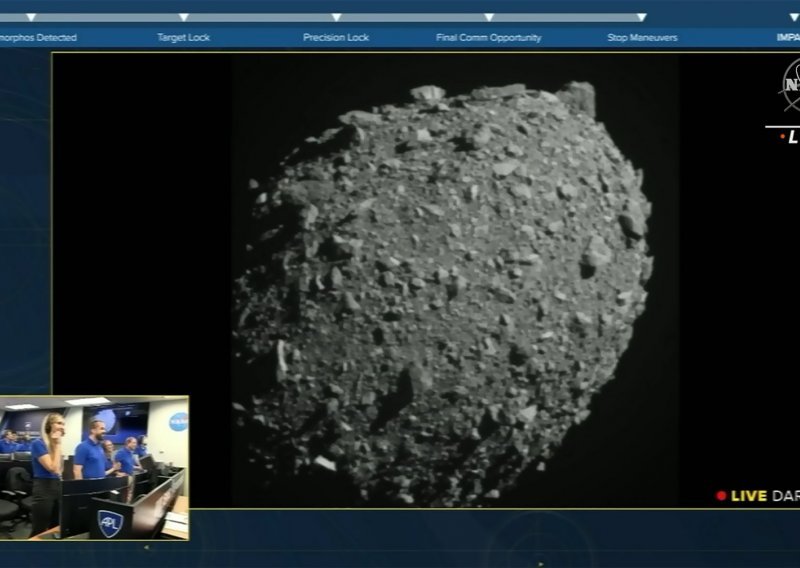This screenshot has height=568, width=800.
Task: Select the 'morphos Detected' milestone label
Action: click(38, 37)
